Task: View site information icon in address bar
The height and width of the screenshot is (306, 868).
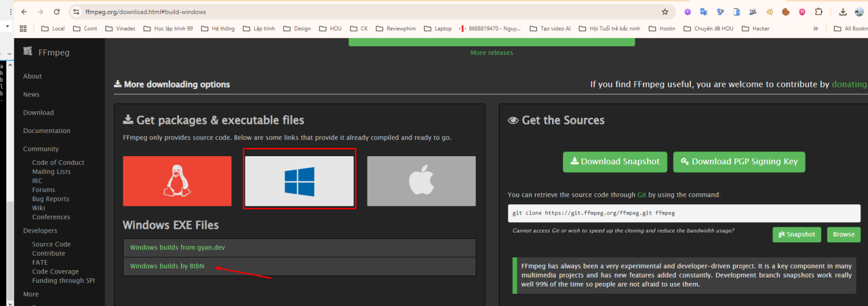Action: coord(76,12)
